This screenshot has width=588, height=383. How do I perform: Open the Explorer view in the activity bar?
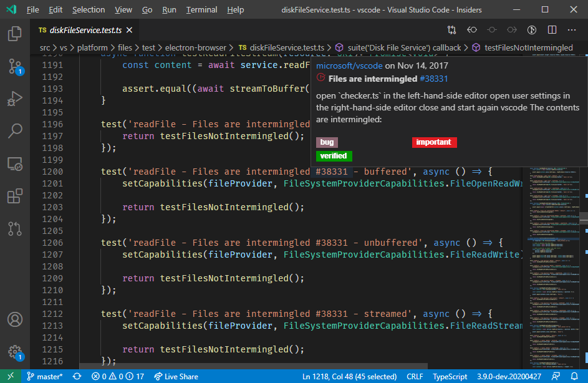(x=14, y=34)
